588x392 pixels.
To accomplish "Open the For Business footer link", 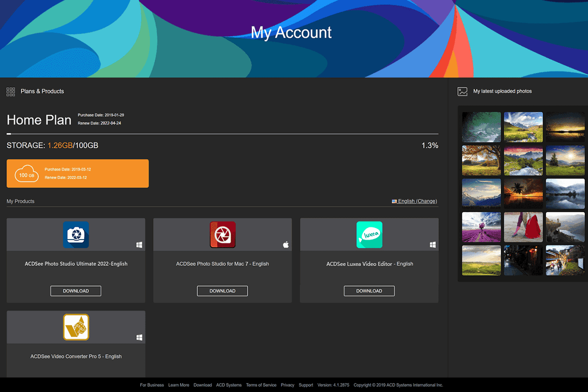I will pyautogui.click(x=152, y=385).
